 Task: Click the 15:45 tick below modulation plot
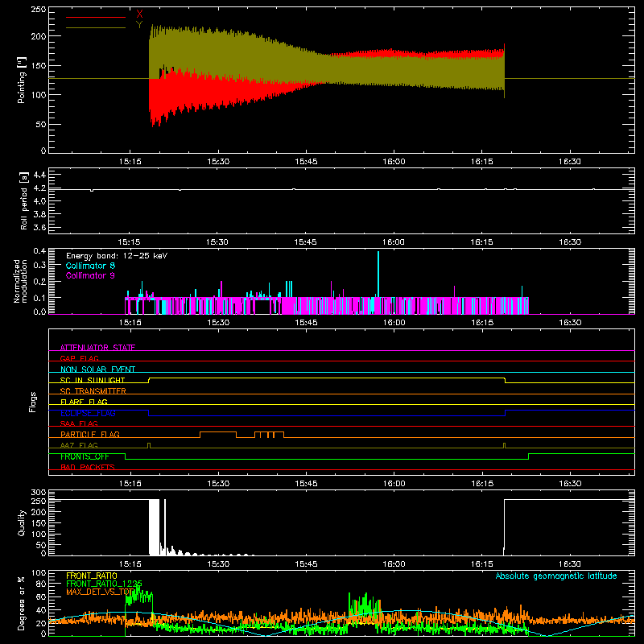(x=306, y=323)
